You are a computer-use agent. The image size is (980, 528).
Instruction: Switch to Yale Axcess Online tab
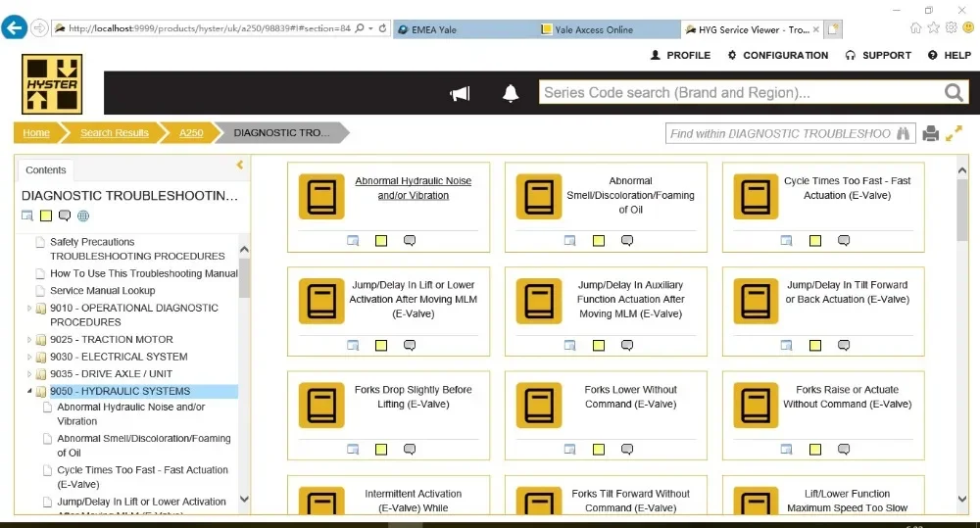pos(609,29)
